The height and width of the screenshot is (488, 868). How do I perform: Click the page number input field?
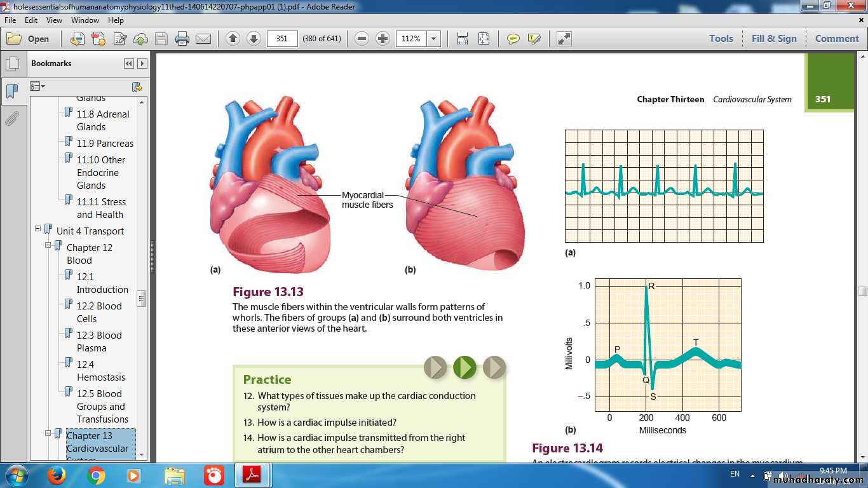tap(282, 39)
